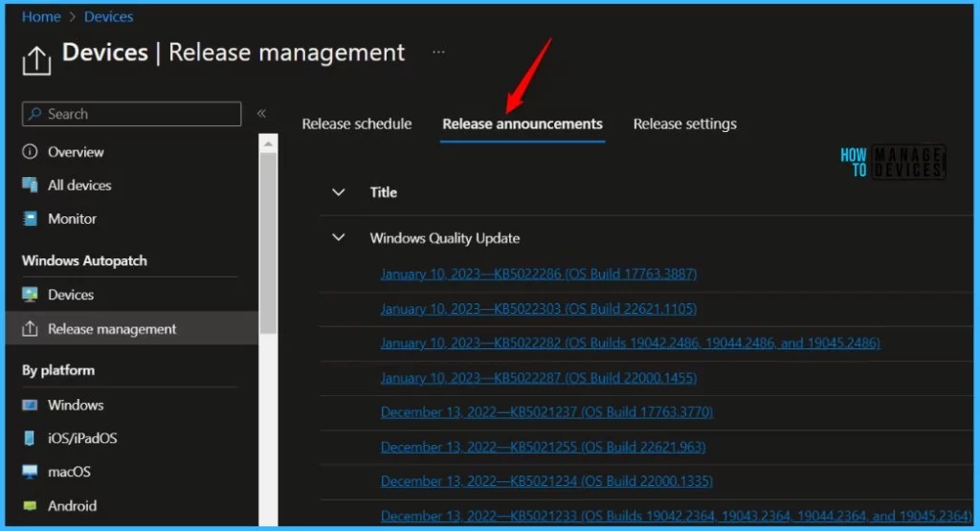Click the Release management sidebar icon
The image size is (980, 531).
pyautogui.click(x=30, y=328)
